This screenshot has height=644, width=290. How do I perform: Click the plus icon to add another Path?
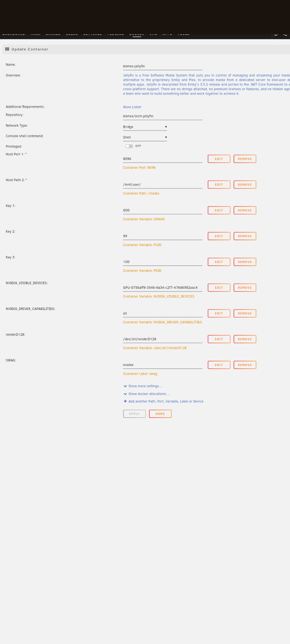click(x=125, y=401)
